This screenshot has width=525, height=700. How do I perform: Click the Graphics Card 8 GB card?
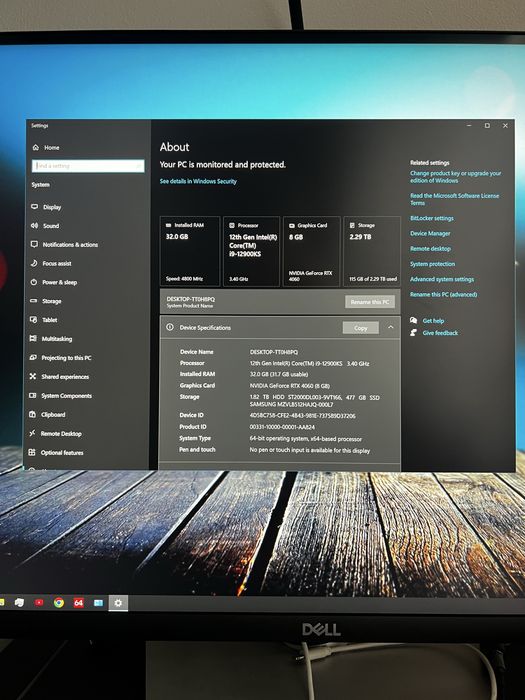tap(312, 251)
